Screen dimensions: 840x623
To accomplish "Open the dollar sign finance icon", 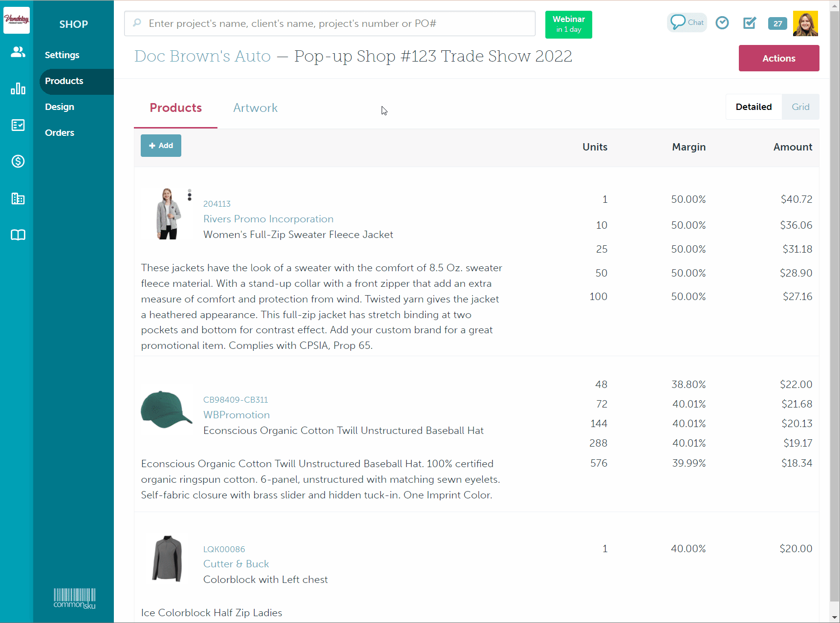I will 18,161.
